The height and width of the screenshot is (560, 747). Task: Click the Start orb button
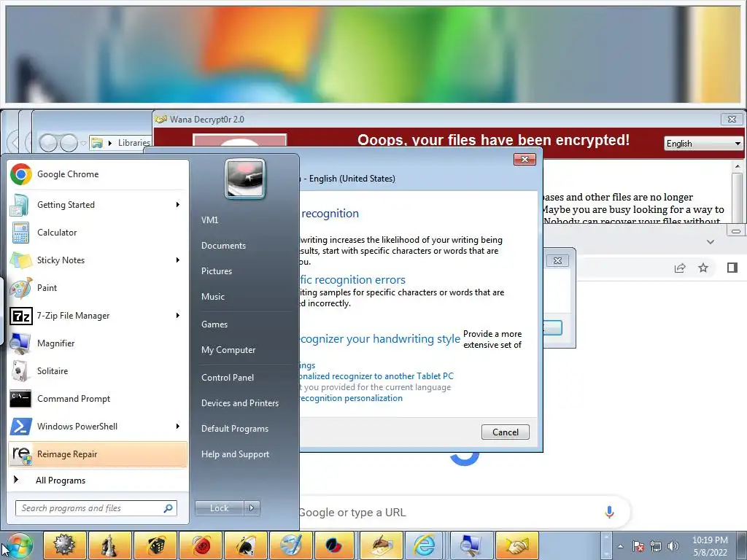point(19,545)
